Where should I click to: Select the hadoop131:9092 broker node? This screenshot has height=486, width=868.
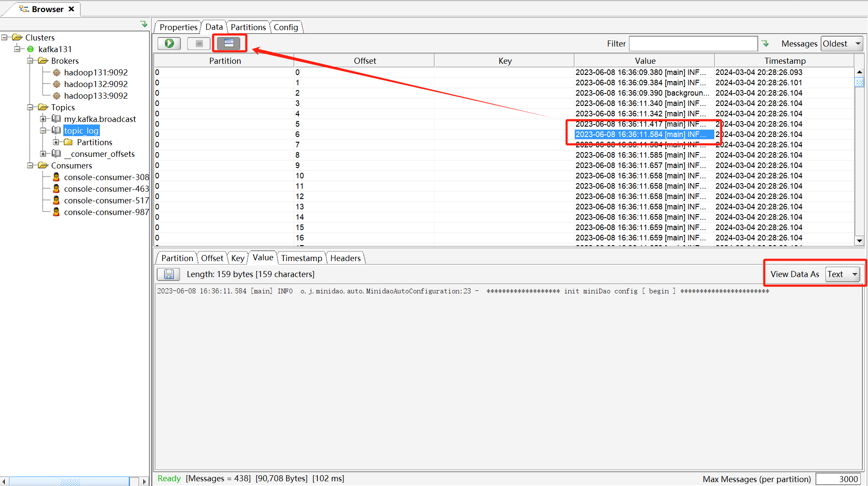click(96, 72)
